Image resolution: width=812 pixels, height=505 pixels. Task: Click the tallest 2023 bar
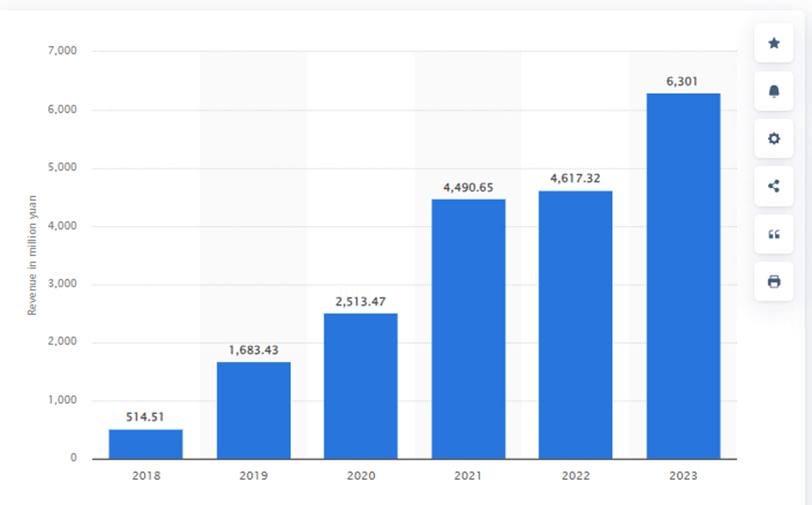click(x=683, y=276)
